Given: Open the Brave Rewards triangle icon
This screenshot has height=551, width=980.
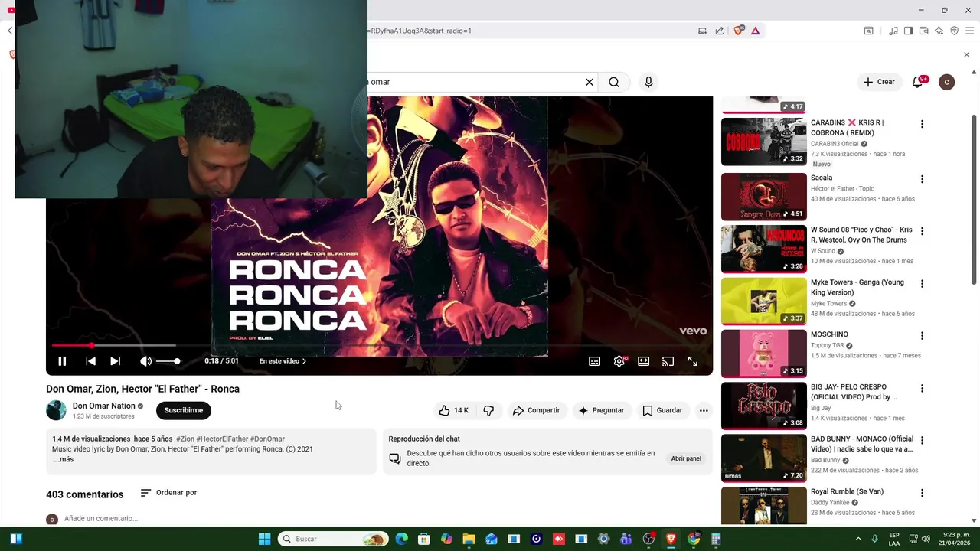Looking at the screenshot, I should pyautogui.click(x=755, y=31).
